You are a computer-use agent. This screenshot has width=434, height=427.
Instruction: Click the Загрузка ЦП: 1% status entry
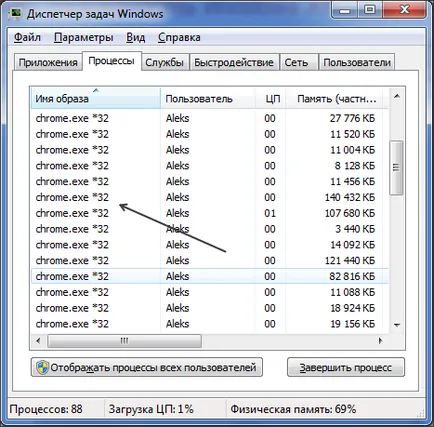tap(151, 409)
